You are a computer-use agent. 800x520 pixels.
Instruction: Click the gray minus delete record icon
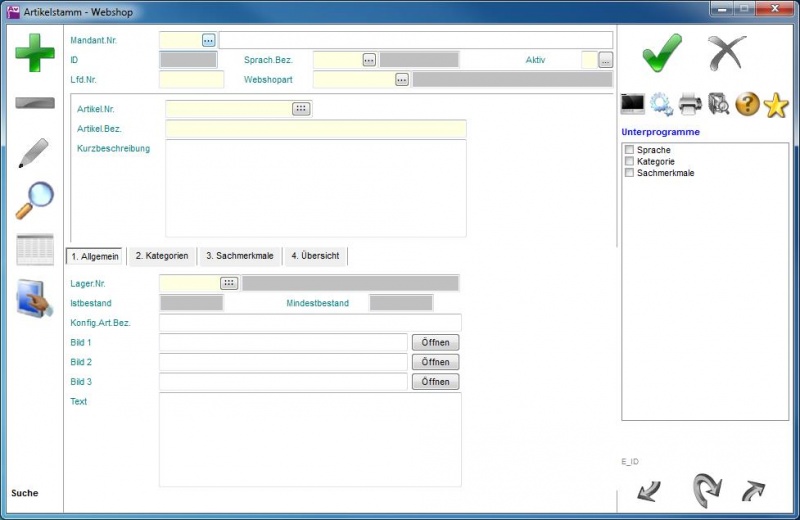tap(35, 103)
